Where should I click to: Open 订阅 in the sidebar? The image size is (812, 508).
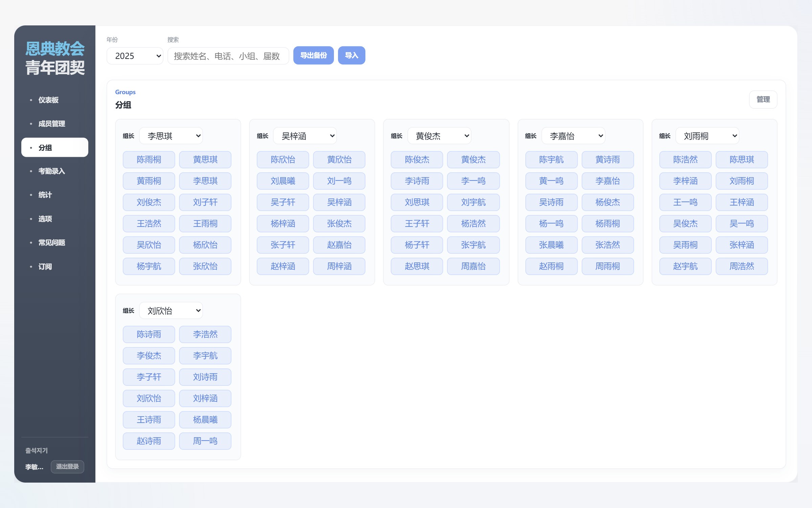[54, 267]
